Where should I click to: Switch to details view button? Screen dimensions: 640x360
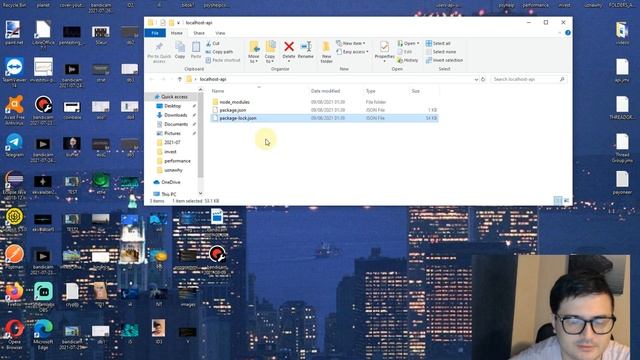(558, 200)
